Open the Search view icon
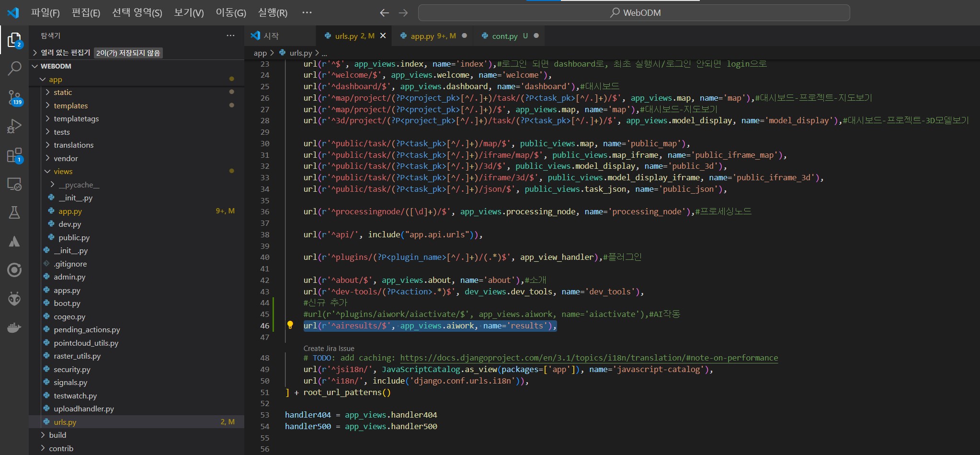980x455 pixels. 14,69
